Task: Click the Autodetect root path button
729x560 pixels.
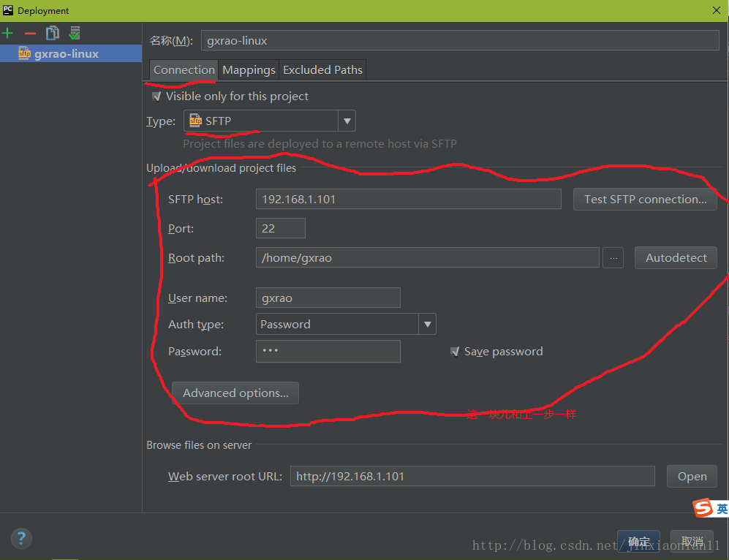Action: tap(676, 257)
